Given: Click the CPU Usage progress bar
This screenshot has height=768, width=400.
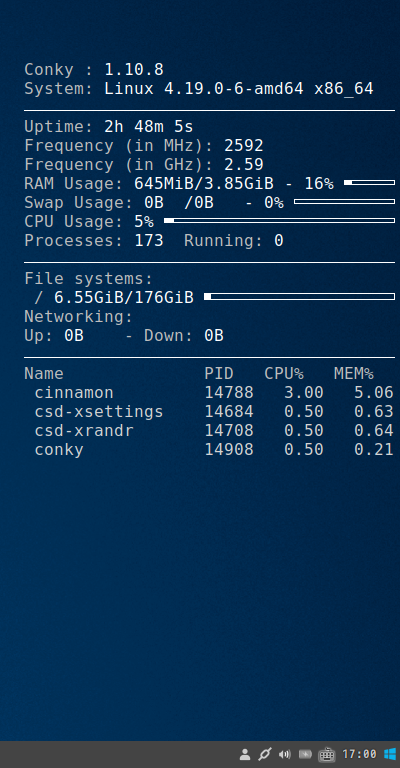Looking at the screenshot, I should pos(279,220).
